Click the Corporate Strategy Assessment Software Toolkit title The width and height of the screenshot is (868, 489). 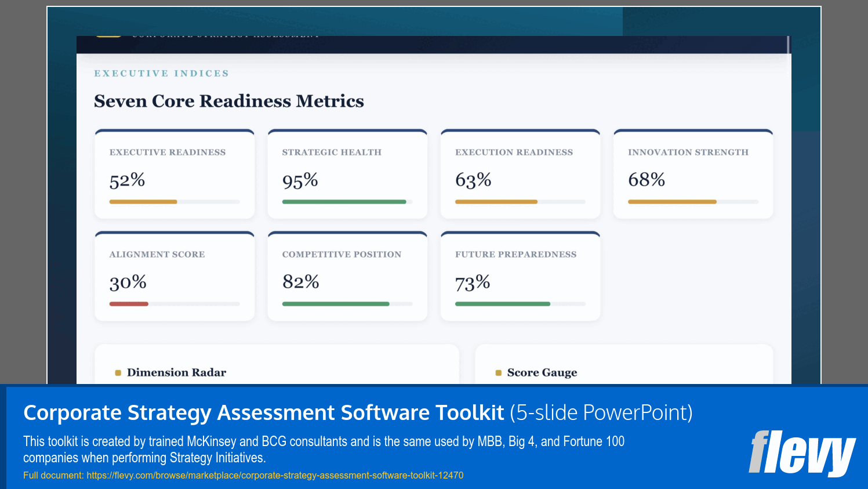[264, 413]
